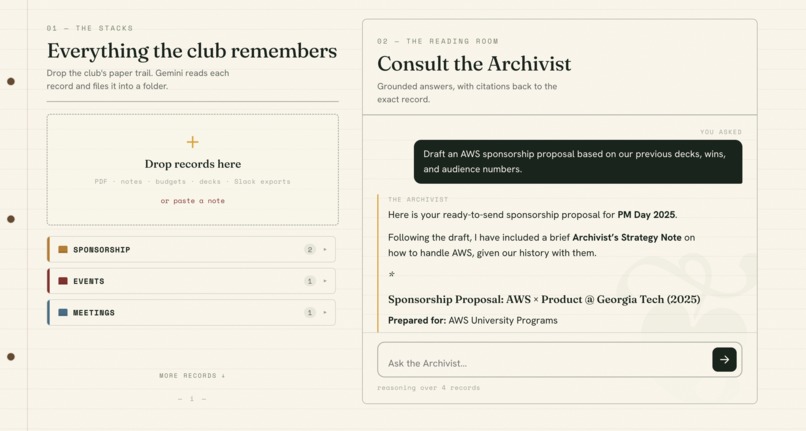Click the Drop records here area

[192, 170]
